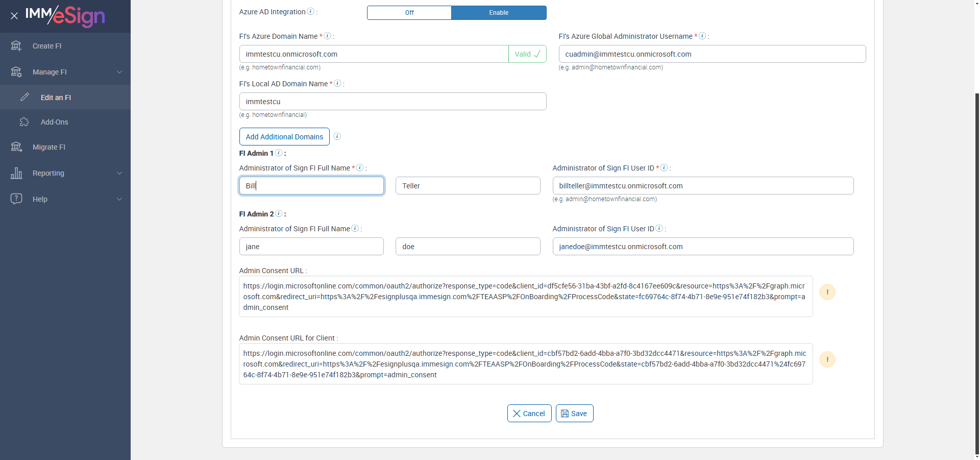Screen dimensions: 980x460
Task: Click info icon beside Add Additional Domains
Action: point(337,136)
